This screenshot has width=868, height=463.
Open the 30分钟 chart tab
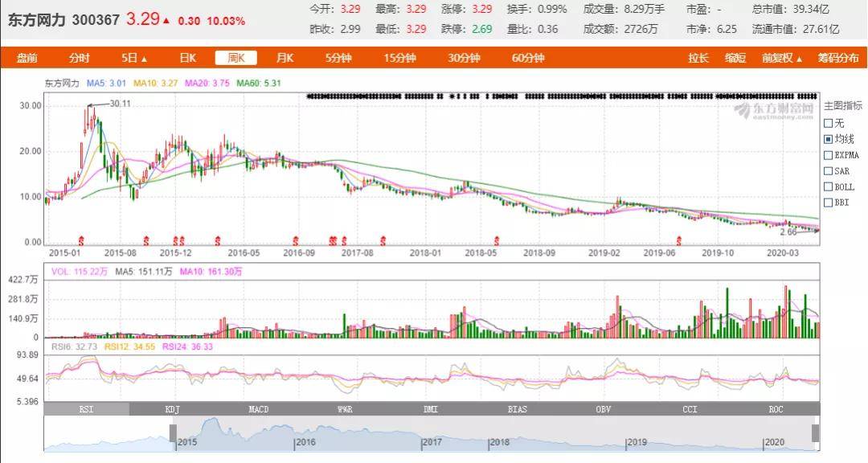464,58
